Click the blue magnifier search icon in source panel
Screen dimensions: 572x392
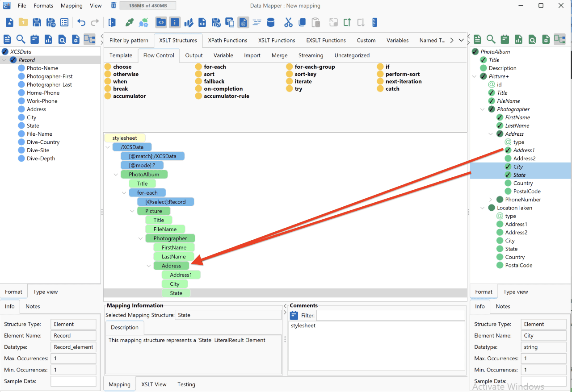click(21, 39)
